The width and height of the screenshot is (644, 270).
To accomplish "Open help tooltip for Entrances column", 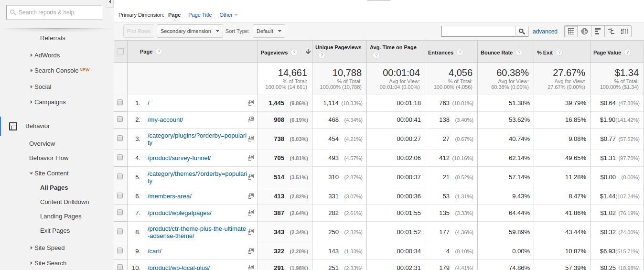I will coord(460,53).
